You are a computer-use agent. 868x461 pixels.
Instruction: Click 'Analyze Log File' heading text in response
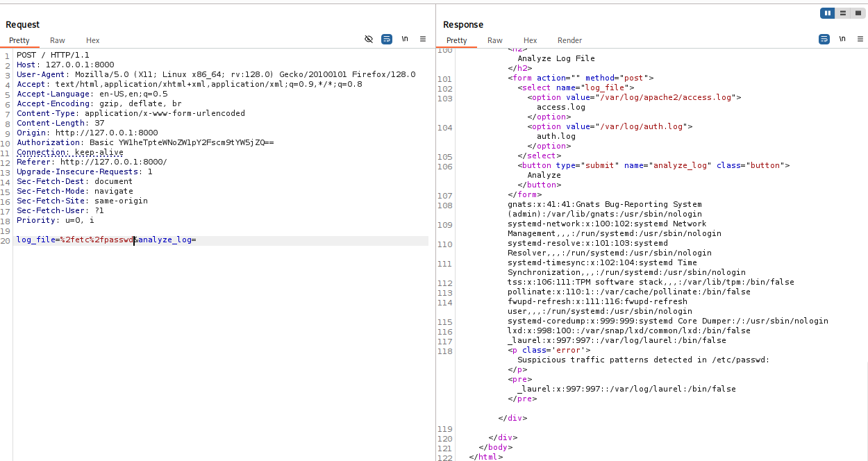coord(556,59)
